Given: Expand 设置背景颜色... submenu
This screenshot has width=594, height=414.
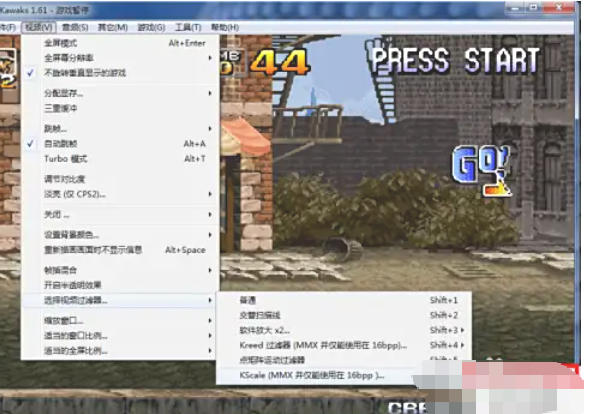Looking at the screenshot, I should point(120,235).
